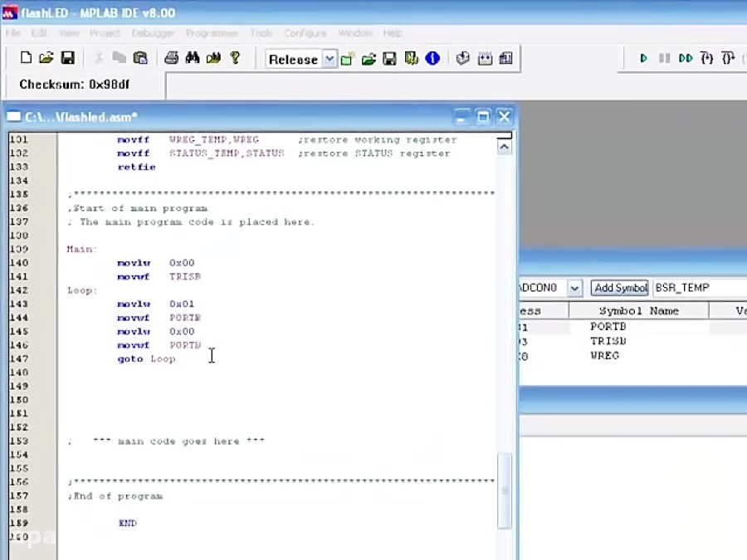Save the file with the floppy icon
Screen dimensions: 747x560
[68, 58]
